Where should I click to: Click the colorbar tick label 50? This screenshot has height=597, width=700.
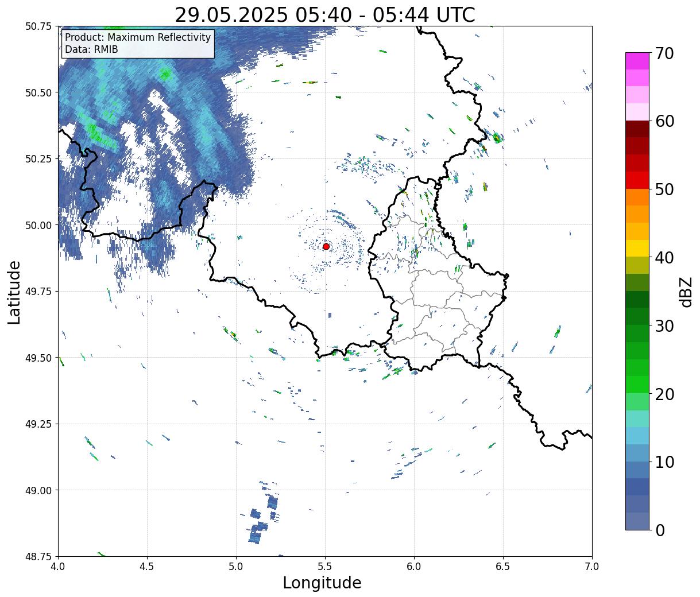(x=664, y=189)
